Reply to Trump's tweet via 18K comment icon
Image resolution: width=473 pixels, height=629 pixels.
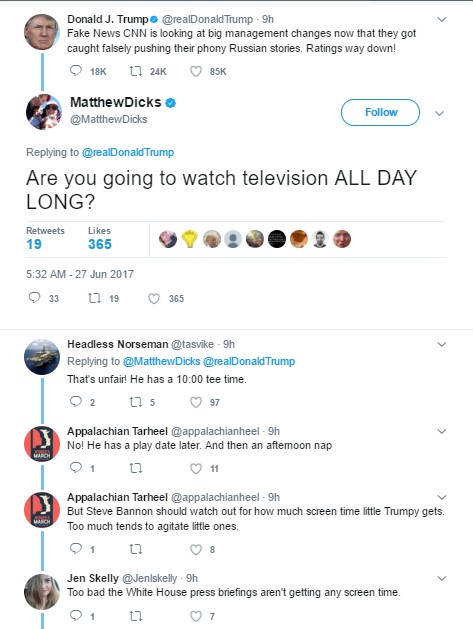tap(76, 71)
